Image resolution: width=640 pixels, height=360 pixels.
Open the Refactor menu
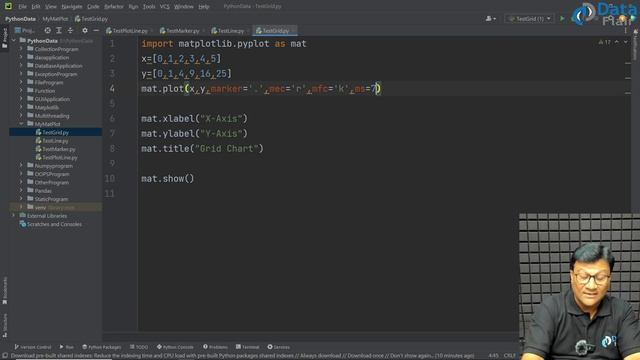tap(114, 7)
